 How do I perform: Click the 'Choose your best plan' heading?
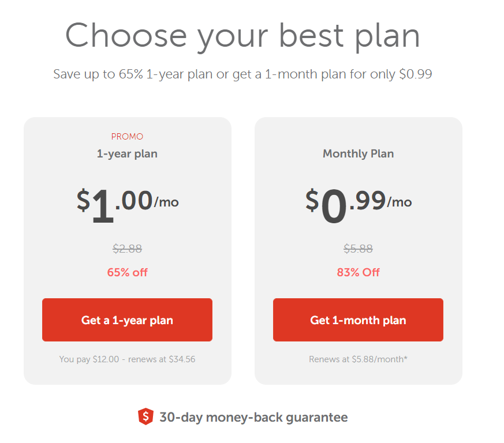(242, 35)
